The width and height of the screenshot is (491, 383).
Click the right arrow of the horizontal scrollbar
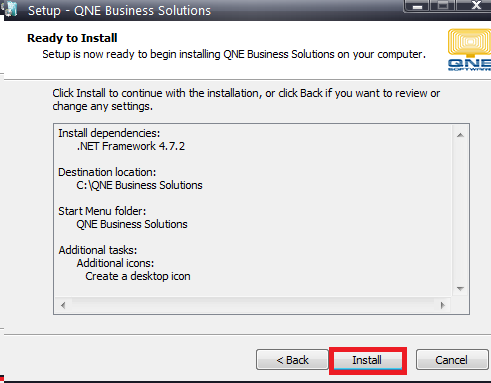click(x=443, y=305)
